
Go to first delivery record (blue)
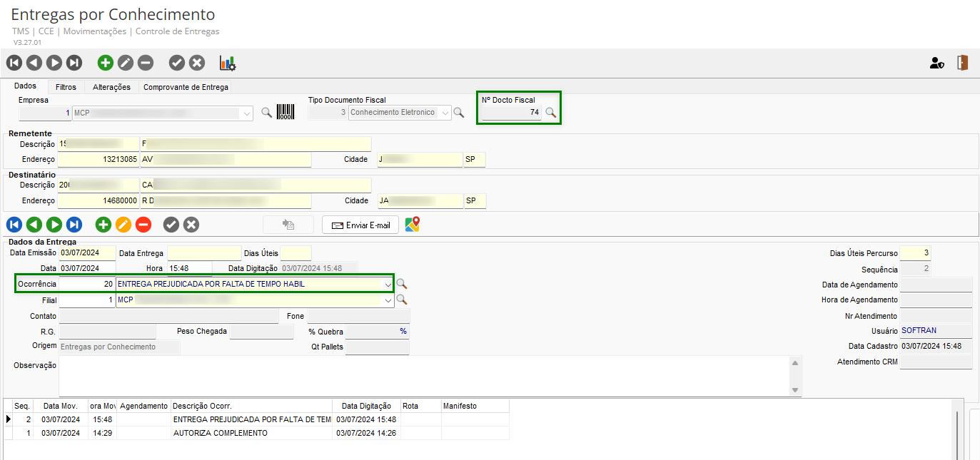point(14,225)
